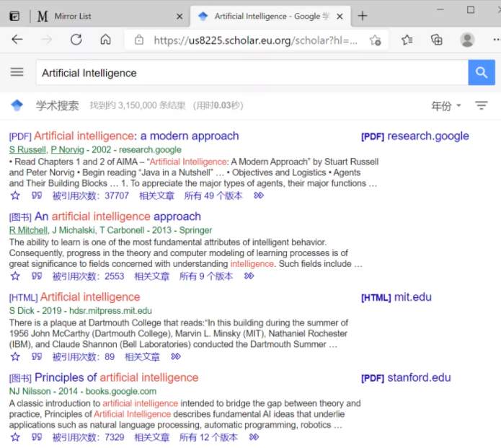Image resolution: width=501 pixels, height=448 pixels.
Task: Open the tab actions menu icon
Action: [x=14, y=16]
